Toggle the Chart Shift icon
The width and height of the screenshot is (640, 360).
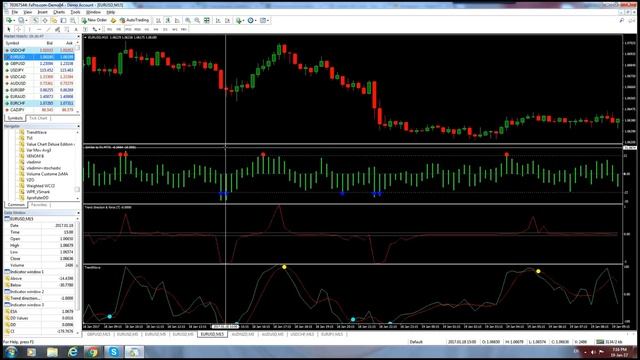pos(228,20)
